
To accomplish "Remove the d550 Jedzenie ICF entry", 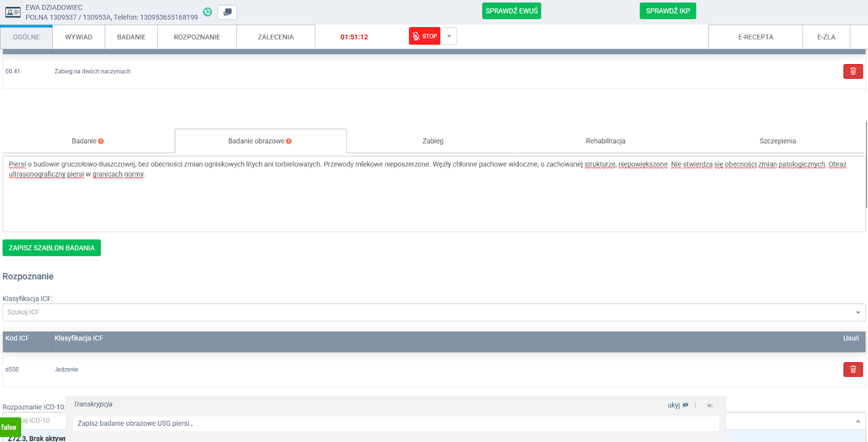I will point(853,369).
